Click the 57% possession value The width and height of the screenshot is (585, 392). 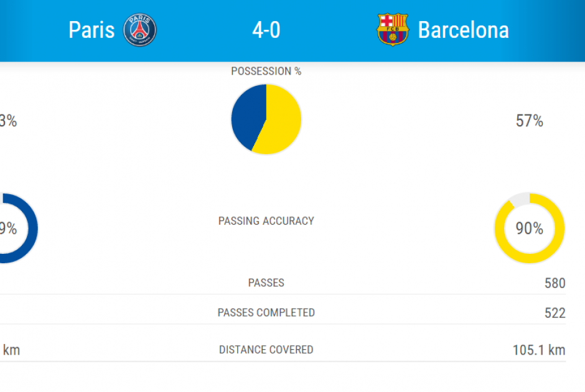530,121
